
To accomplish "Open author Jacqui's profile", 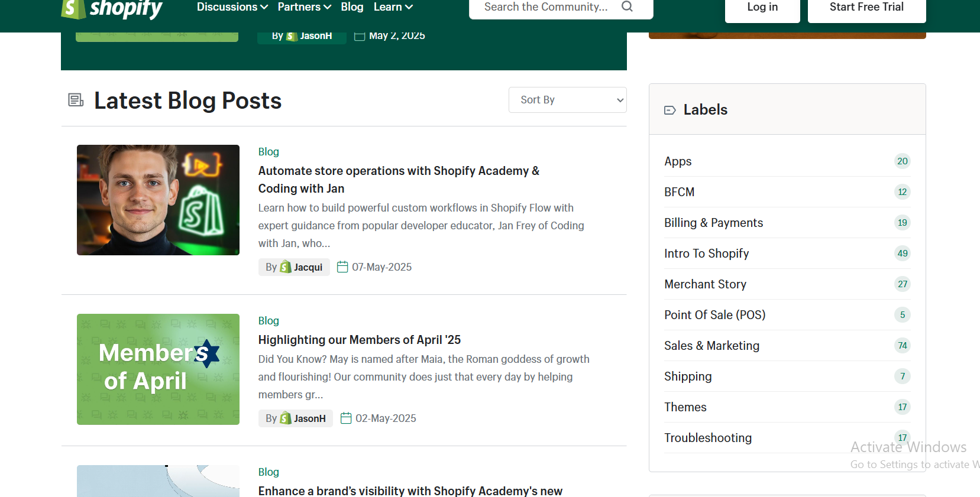I will point(308,267).
